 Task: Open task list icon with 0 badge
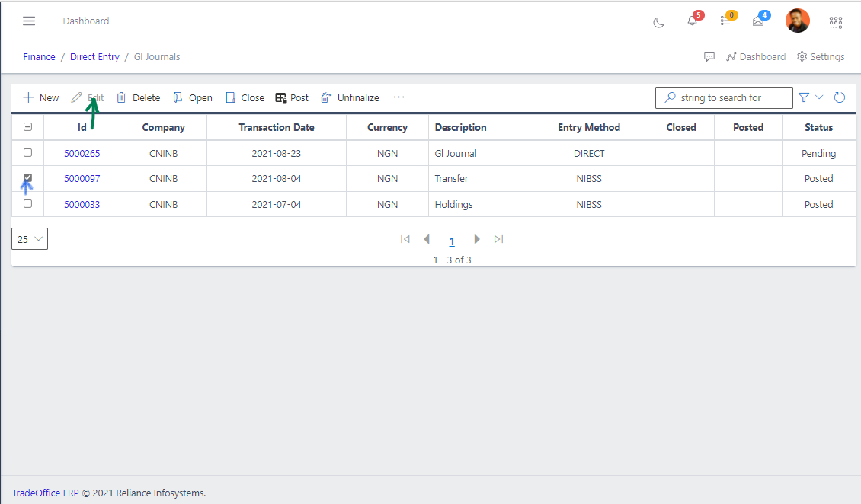click(725, 21)
